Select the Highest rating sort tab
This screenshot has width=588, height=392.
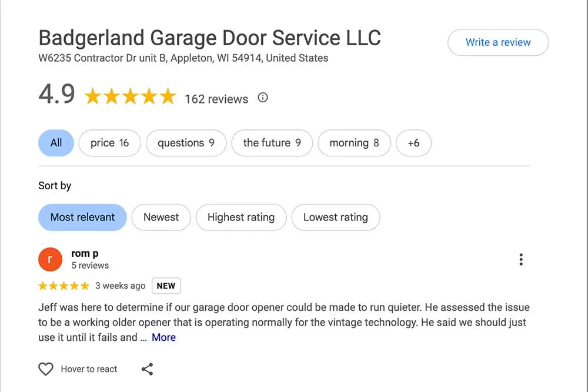(241, 217)
